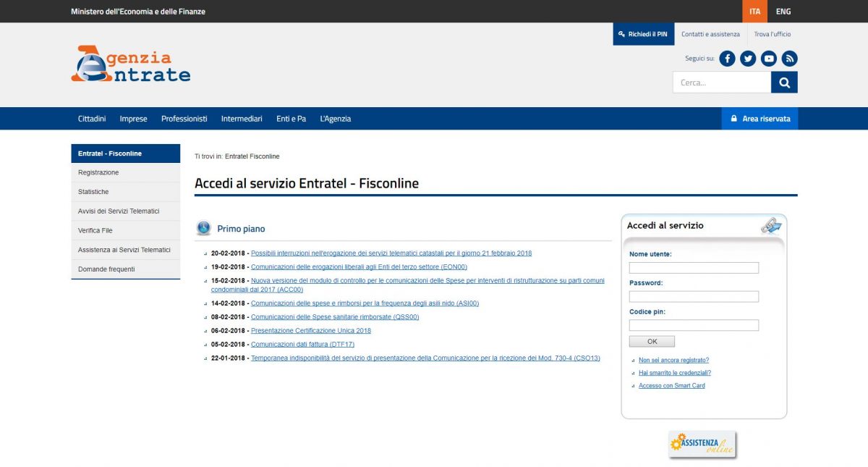Open news on asili nido (ASI00)

[x=365, y=303]
